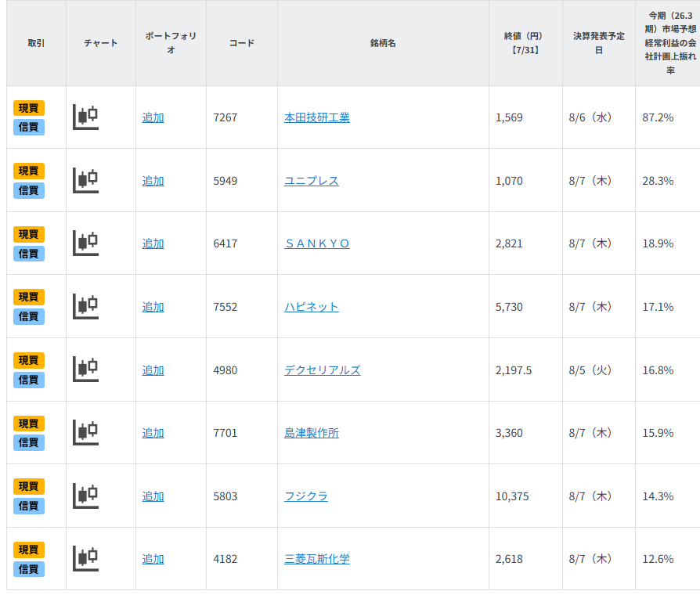Click the 終値（円）【7/31】 column header
700x602 pixels.
click(x=525, y=43)
